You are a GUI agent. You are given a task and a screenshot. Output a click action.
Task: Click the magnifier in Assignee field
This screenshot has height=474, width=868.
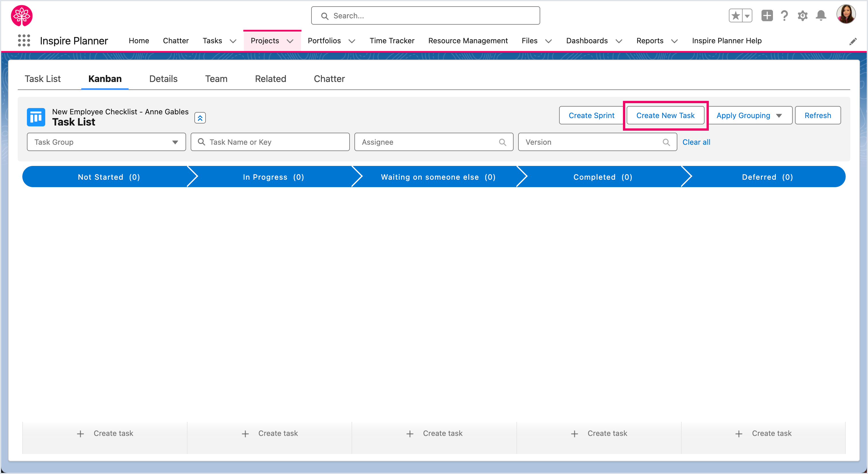pos(502,142)
